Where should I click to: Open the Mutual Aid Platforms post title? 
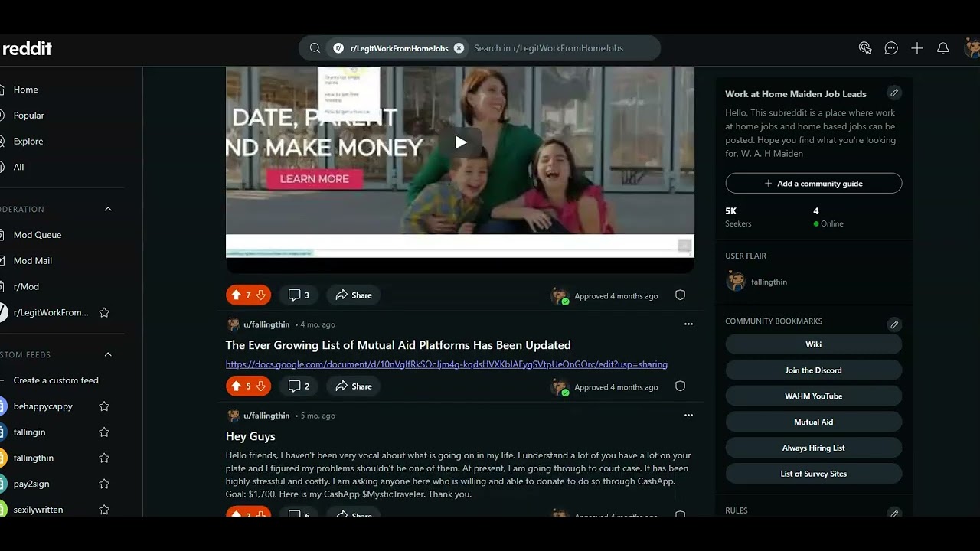click(398, 345)
